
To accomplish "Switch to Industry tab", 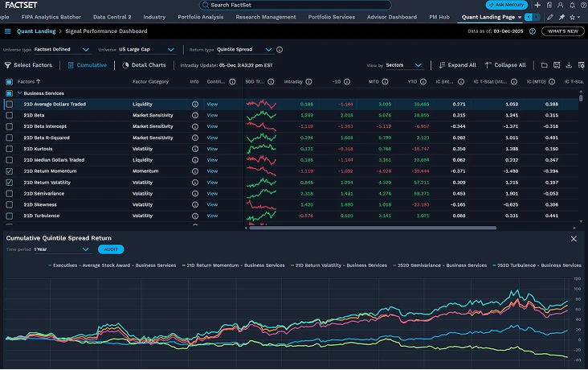I will 154,17.
